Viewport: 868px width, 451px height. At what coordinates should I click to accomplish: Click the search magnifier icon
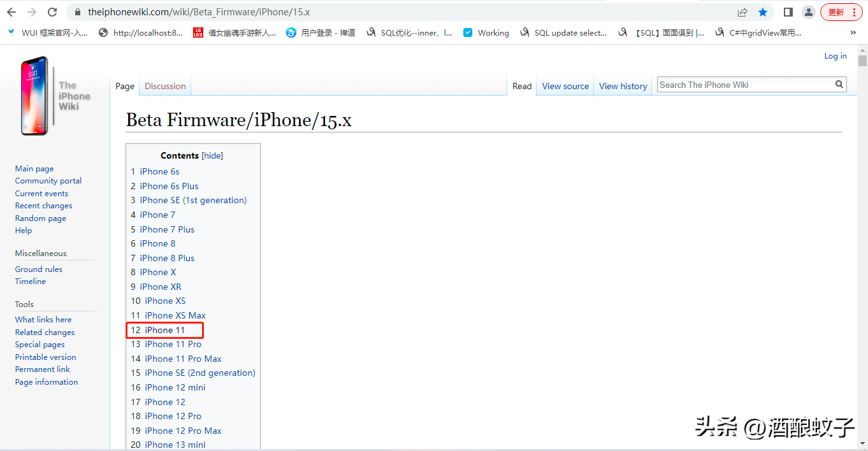[x=839, y=84]
